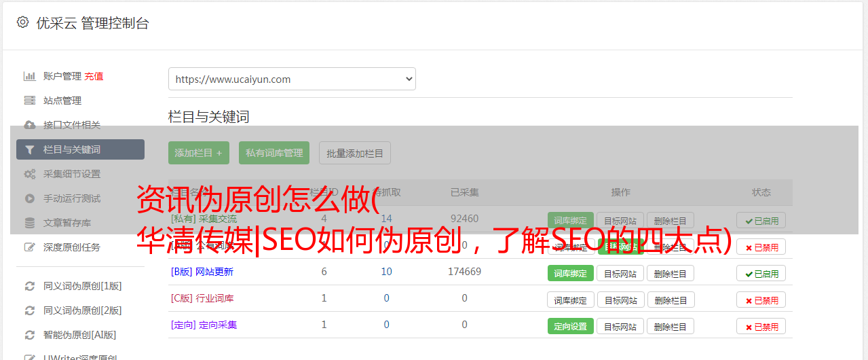868x360 pixels.
Task: Click the 优采云 管理控制台 title
Action: tap(92, 23)
